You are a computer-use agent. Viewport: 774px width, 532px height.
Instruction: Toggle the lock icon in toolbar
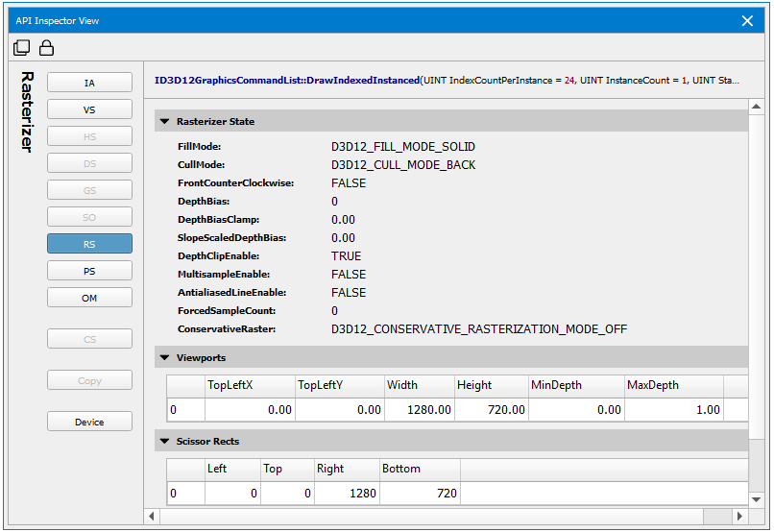(x=45, y=48)
